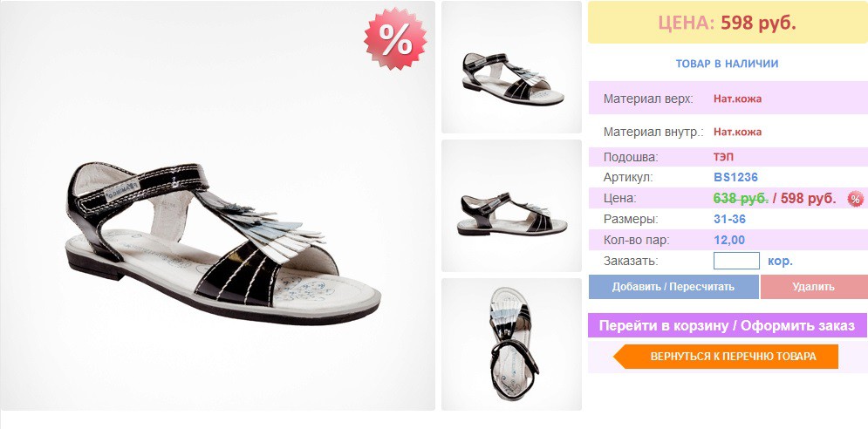868x429 pixels.
Task: Click the sizes value 31-36
Action: (x=729, y=219)
